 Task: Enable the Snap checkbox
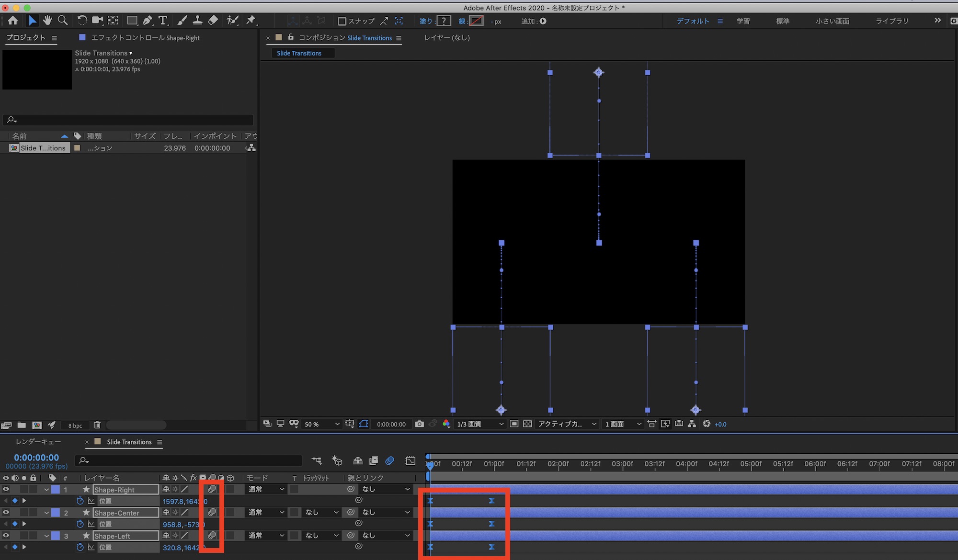click(x=342, y=21)
